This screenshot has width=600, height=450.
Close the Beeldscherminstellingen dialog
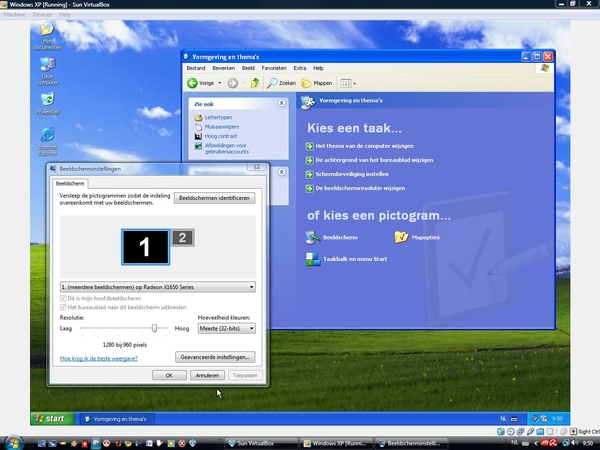[257, 167]
